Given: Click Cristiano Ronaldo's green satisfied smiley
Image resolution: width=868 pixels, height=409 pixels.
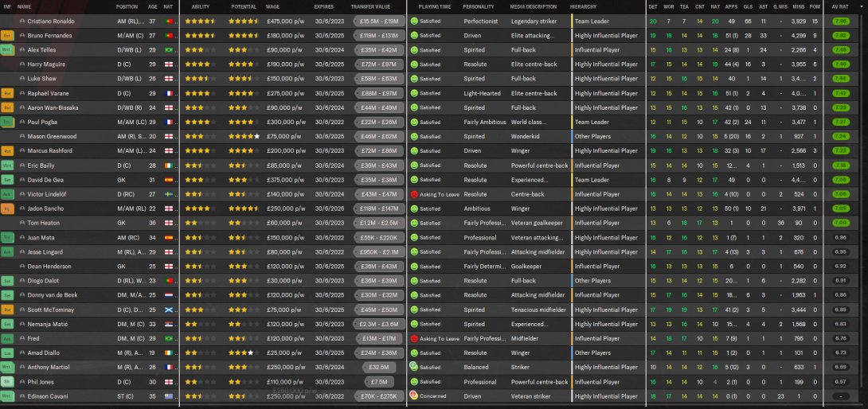Looking at the screenshot, I should [413, 21].
